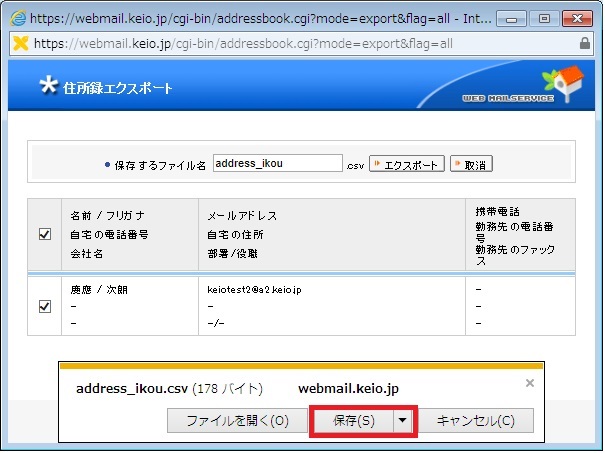The image size is (605, 453).
Task: Uncheck the checkbox for 慶應 / 次朗 entry
Action: click(x=44, y=307)
